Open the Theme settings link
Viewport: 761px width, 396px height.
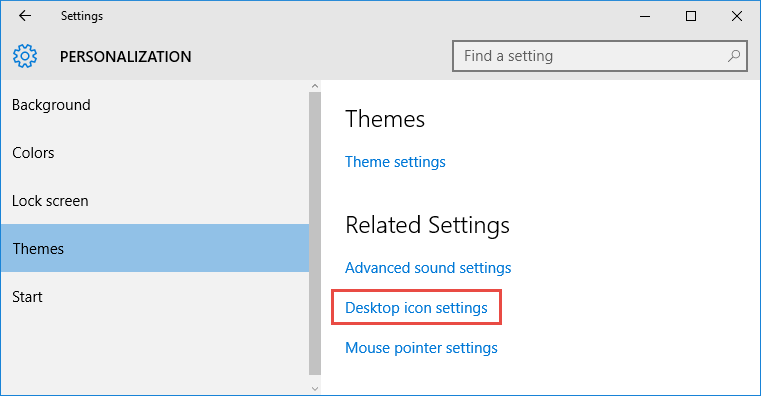point(395,162)
